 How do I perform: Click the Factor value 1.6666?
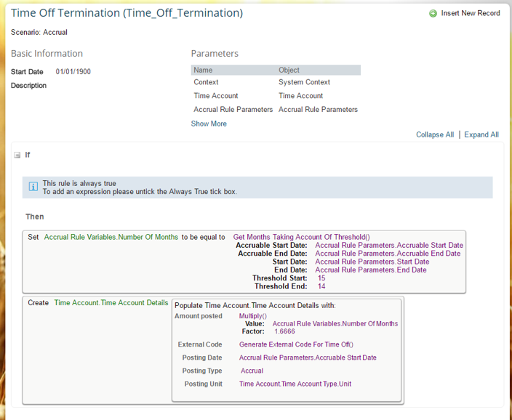click(x=284, y=331)
